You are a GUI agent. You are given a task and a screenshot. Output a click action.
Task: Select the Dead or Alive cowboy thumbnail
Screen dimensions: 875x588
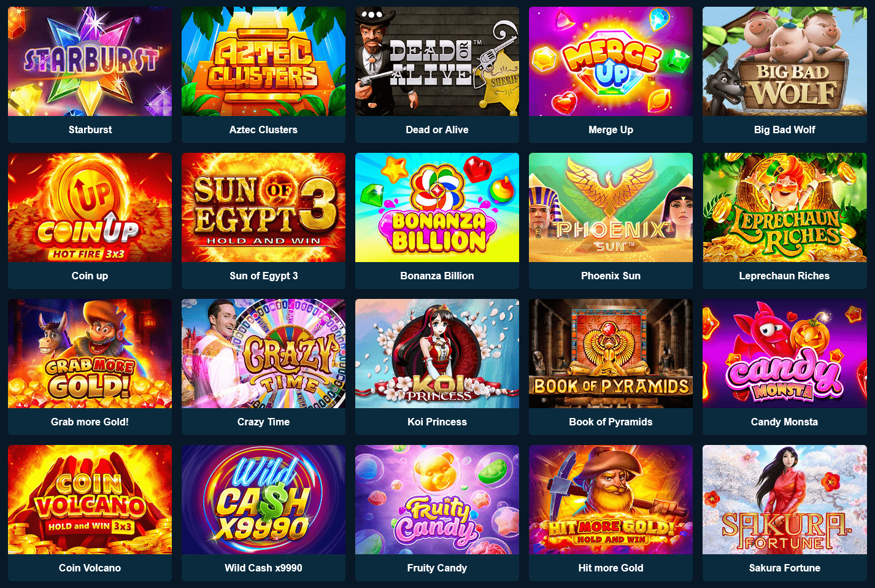(x=437, y=61)
